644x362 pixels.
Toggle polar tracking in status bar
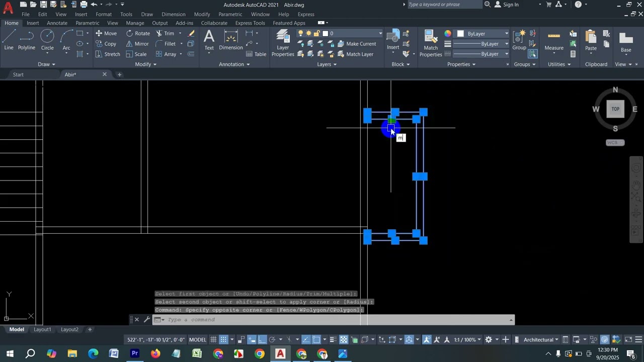(272, 340)
